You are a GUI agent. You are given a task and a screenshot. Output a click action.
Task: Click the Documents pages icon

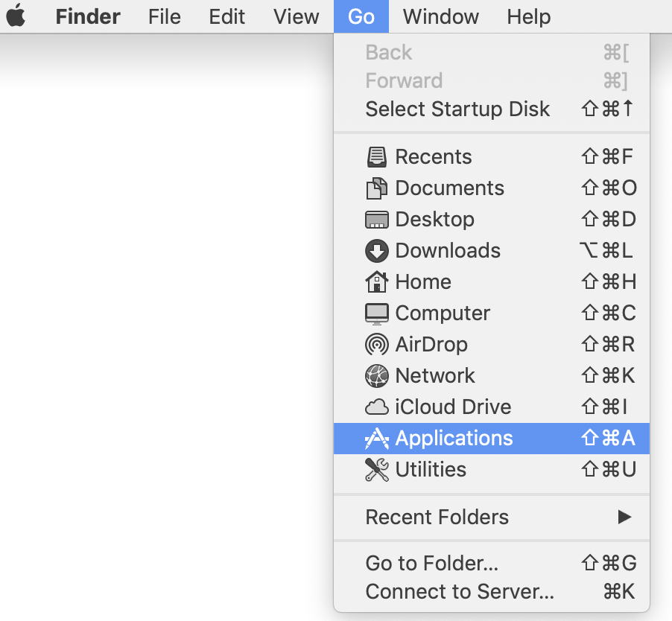377,188
